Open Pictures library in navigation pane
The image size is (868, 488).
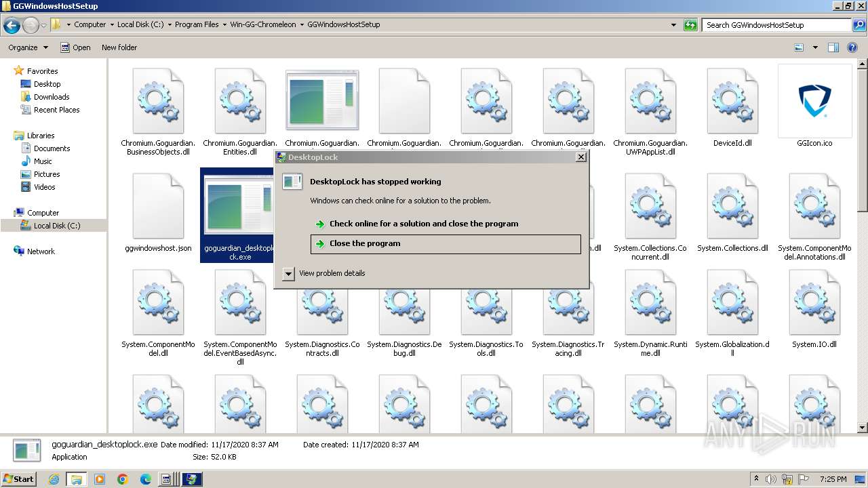coord(47,174)
